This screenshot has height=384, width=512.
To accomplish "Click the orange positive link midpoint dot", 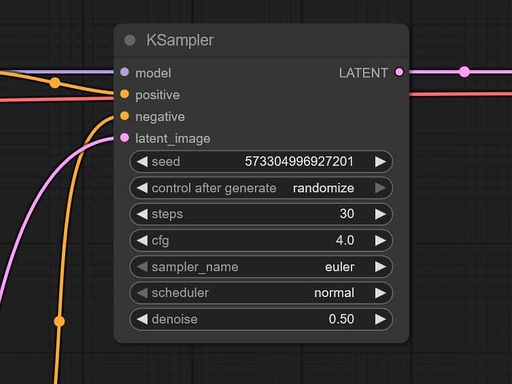I will (x=55, y=83).
